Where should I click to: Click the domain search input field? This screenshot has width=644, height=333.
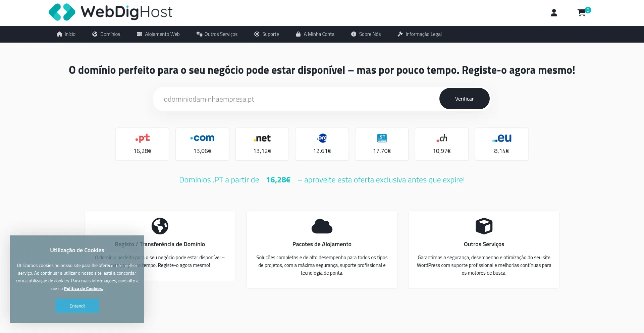[295, 99]
